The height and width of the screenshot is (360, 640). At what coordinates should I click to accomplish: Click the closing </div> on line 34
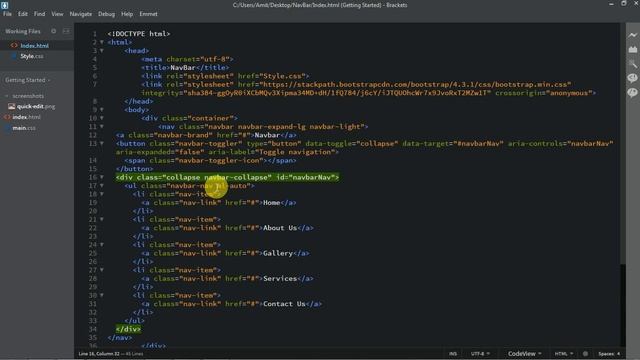click(128, 329)
